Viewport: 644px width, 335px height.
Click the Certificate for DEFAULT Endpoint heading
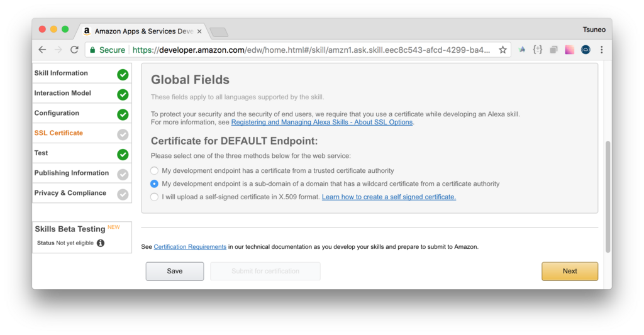234,141
